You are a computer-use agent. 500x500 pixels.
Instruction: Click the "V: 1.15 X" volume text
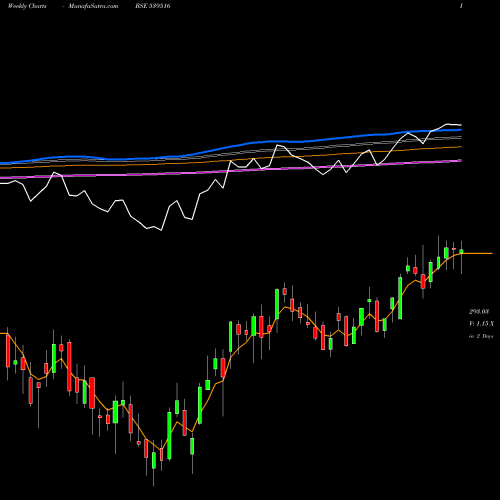(x=481, y=324)
